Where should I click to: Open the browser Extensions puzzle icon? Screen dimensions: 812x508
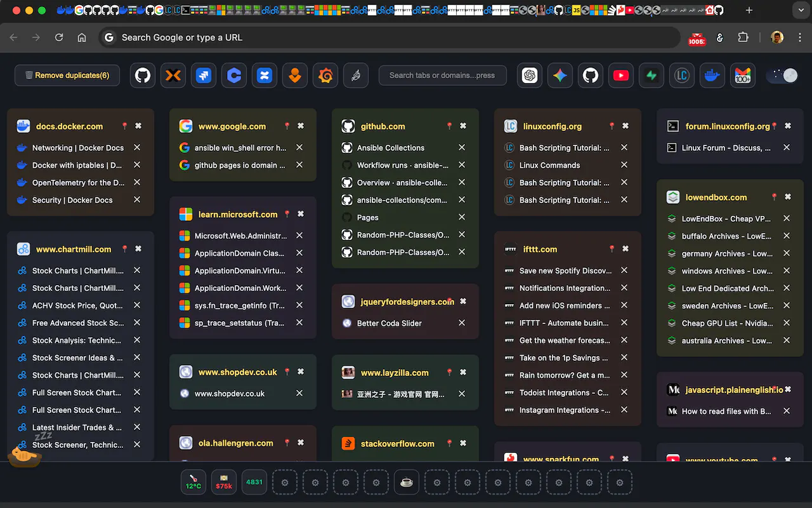click(743, 37)
